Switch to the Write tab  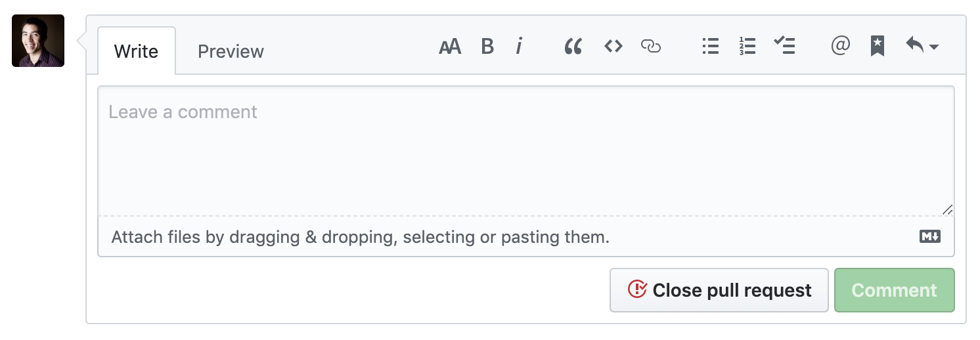[136, 51]
